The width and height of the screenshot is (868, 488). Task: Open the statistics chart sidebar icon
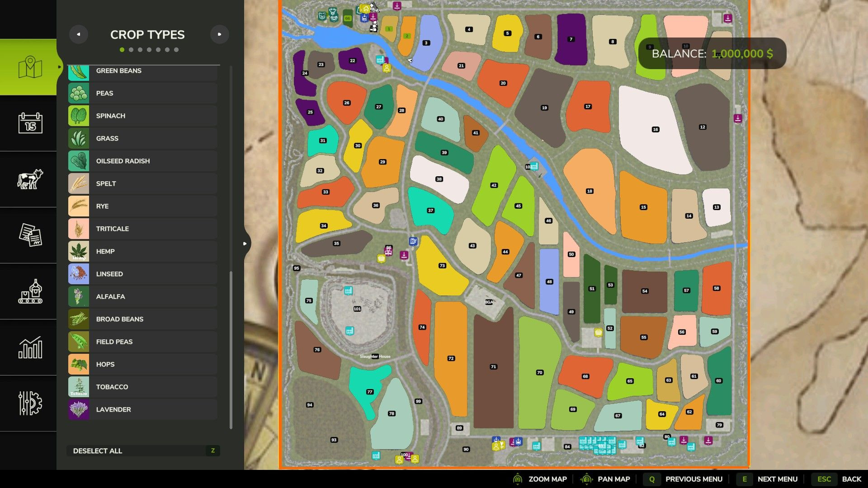30,347
